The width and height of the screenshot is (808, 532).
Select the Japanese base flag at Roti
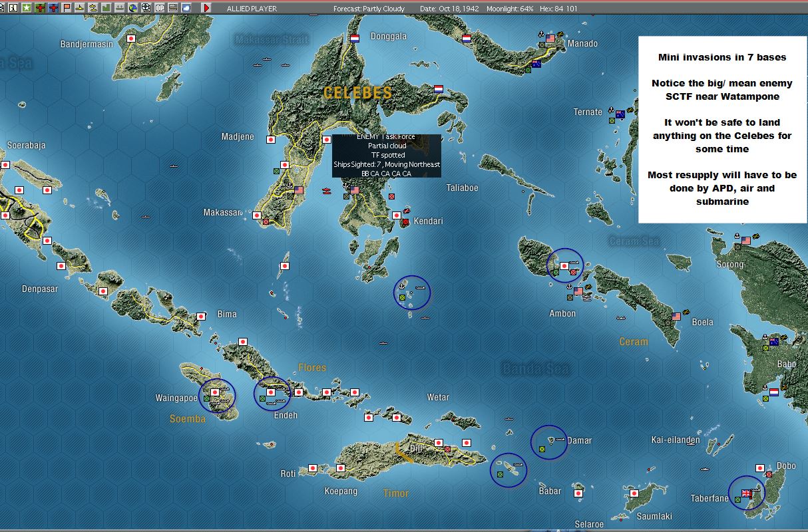[x=313, y=468]
